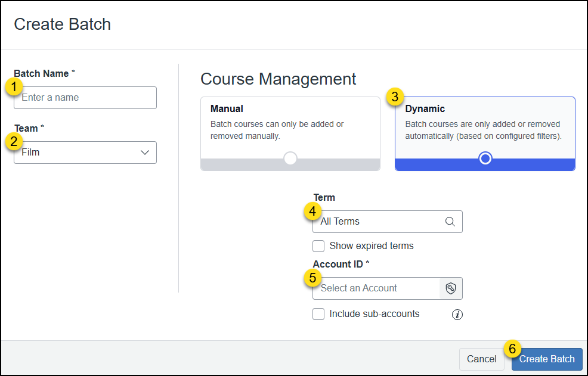Click the yellow badge numbered 1
Viewport: 588px width, 376px height.
coord(13,88)
